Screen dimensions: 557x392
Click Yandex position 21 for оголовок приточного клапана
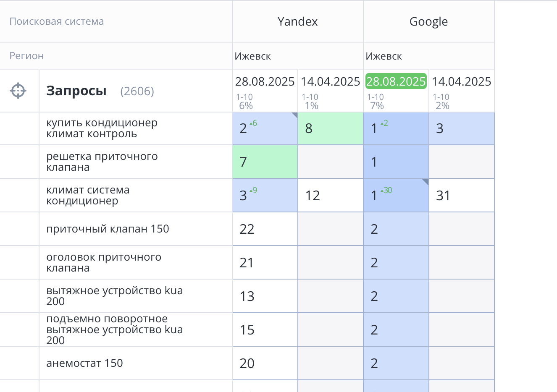[x=265, y=263]
